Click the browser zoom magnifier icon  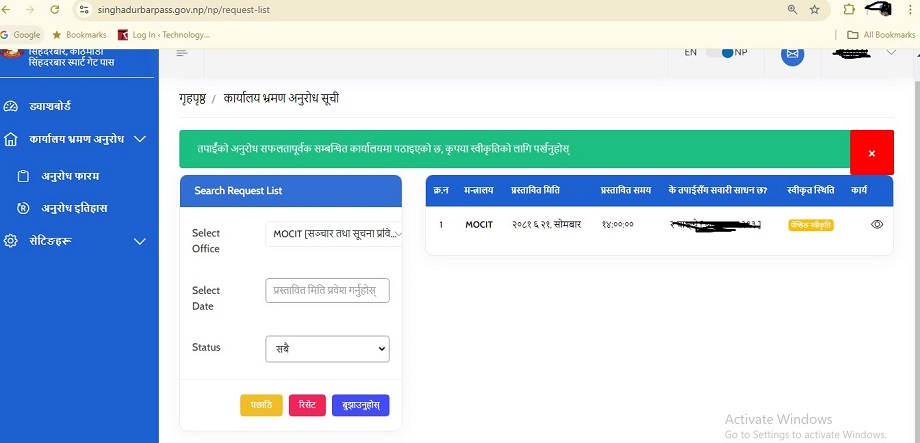click(792, 10)
